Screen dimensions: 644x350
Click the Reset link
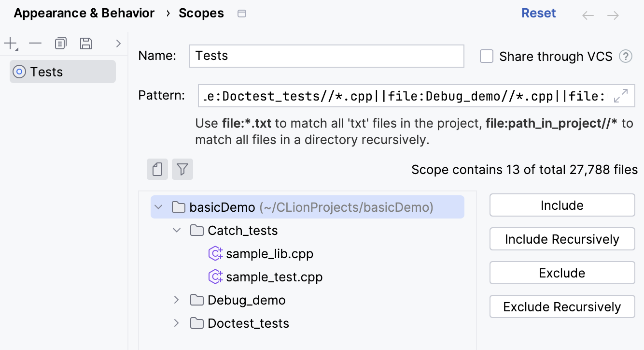pyautogui.click(x=539, y=13)
